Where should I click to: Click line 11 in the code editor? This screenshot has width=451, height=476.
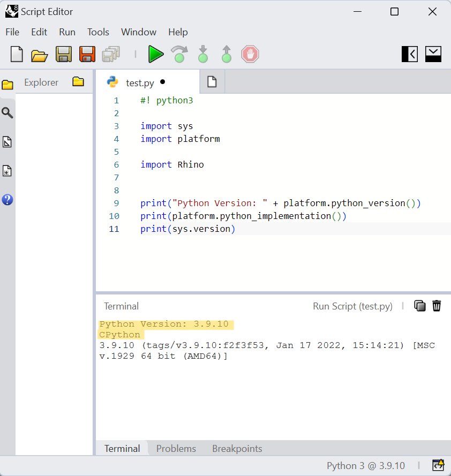click(x=187, y=229)
